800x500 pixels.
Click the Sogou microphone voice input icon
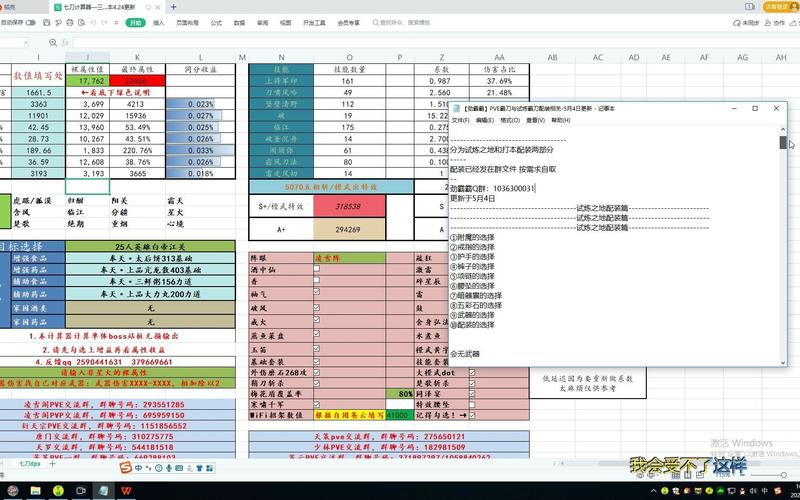tap(168, 468)
